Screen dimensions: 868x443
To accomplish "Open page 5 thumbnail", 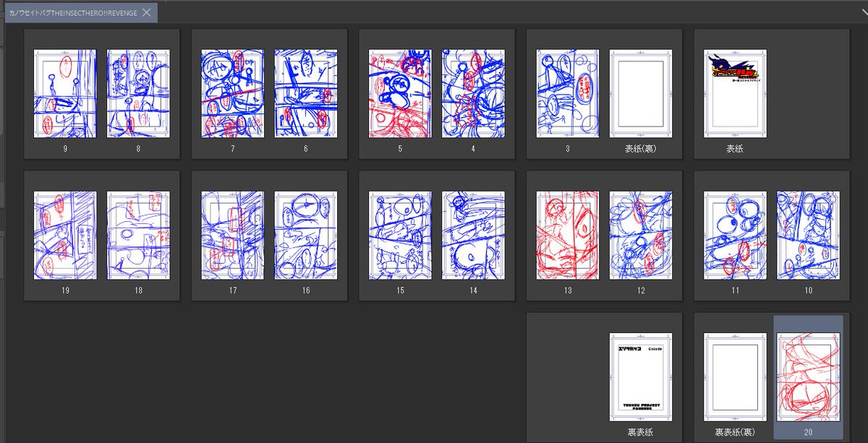I will coord(400,93).
